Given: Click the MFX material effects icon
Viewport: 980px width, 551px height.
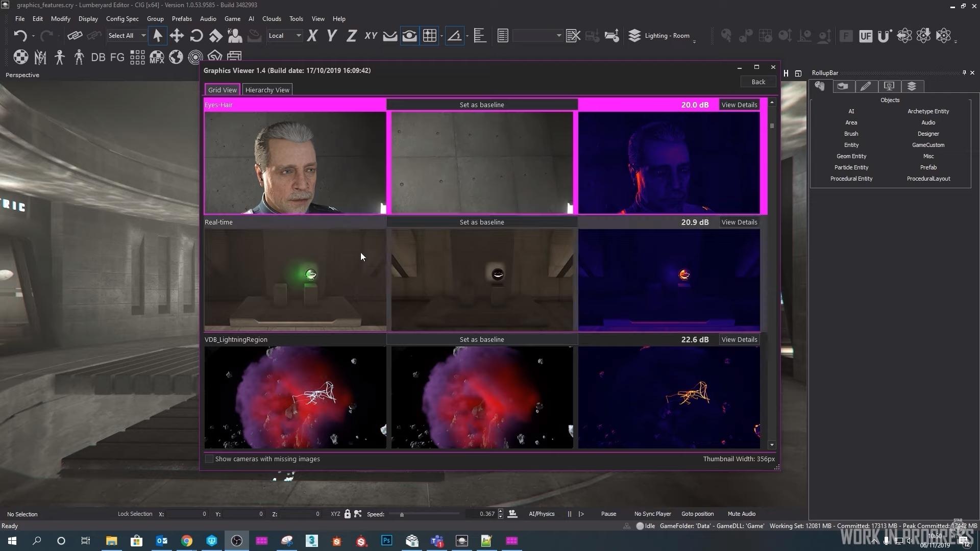Looking at the screenshot, I should pos(157,57).
